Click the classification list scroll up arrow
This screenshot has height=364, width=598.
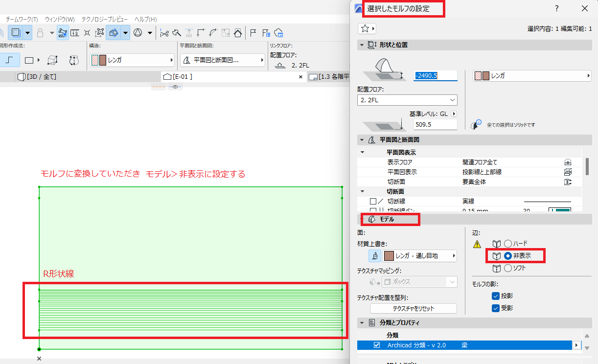click(588, 335)
